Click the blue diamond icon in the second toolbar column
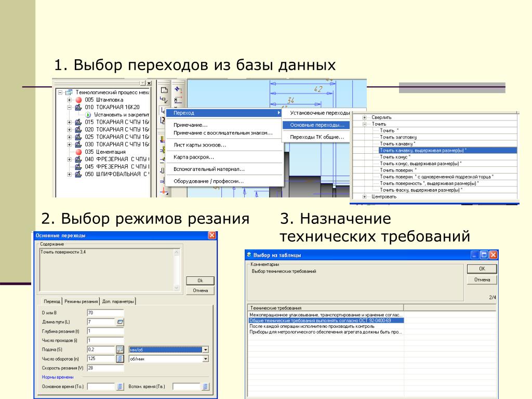Image resolution: width=532 pixels, height=399 pixels. tap(178, 89)
